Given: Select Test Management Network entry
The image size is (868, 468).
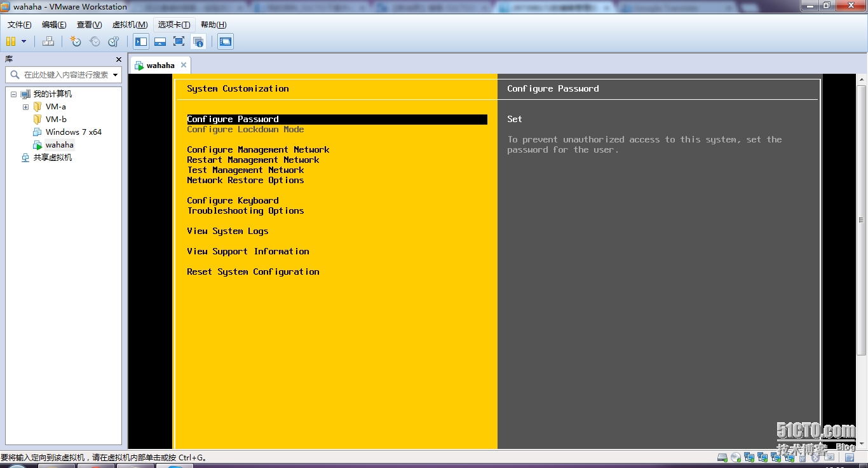Looking at the screenshot, I should (x=245, y=170).
